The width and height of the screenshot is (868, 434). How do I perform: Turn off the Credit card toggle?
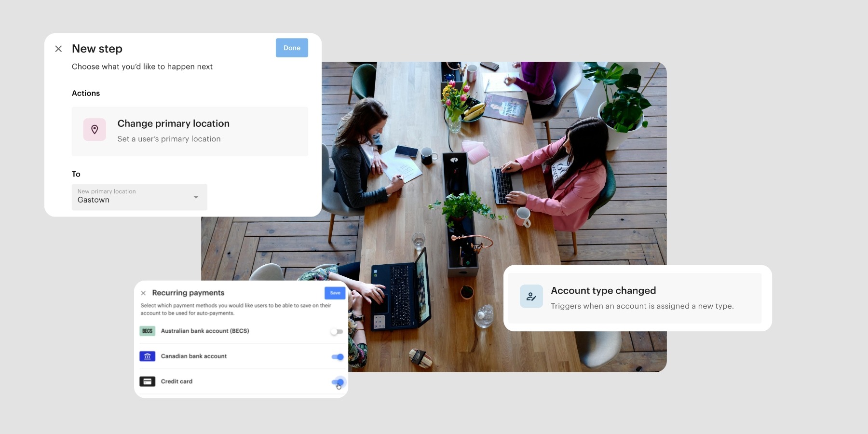pyautogui.click(x=338, y=382)
